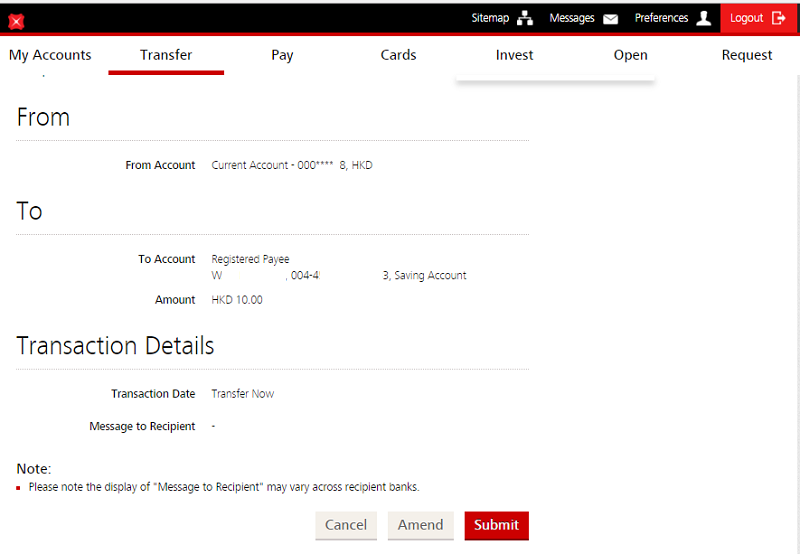Open the Pay menu tab

[x=282, y=55]
